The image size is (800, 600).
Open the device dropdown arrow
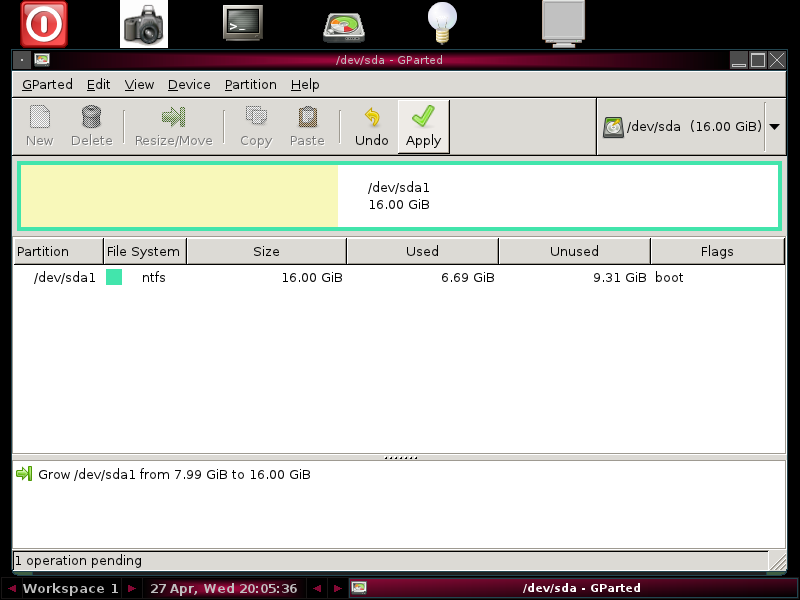[774, 127]
